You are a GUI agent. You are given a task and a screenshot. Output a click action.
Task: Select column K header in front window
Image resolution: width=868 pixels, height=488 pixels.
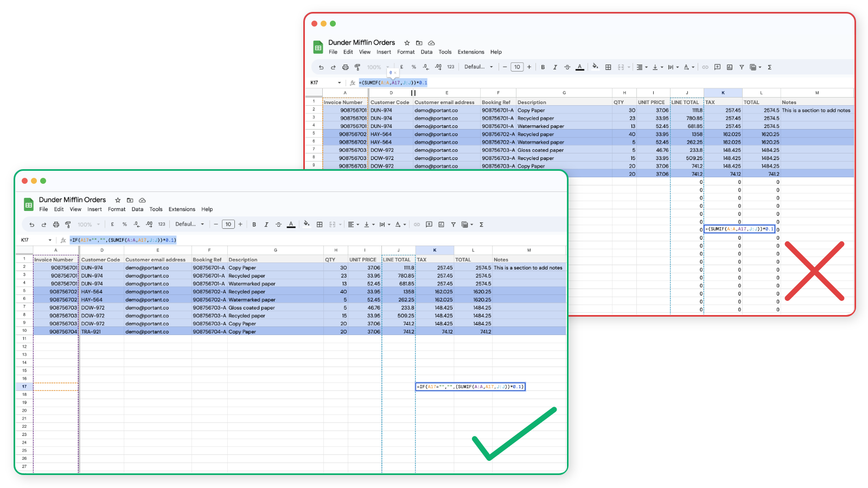(435, 250)
